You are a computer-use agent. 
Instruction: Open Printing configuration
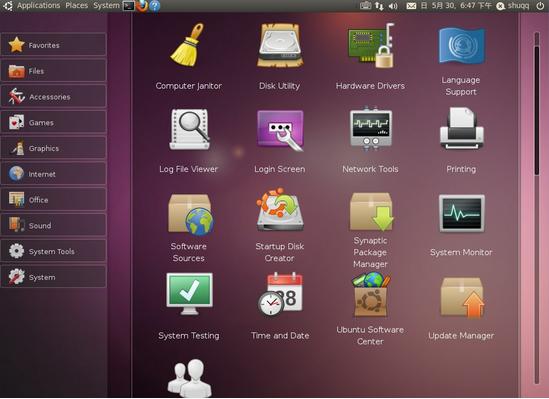pyautogui.click(x=461, y=141)
